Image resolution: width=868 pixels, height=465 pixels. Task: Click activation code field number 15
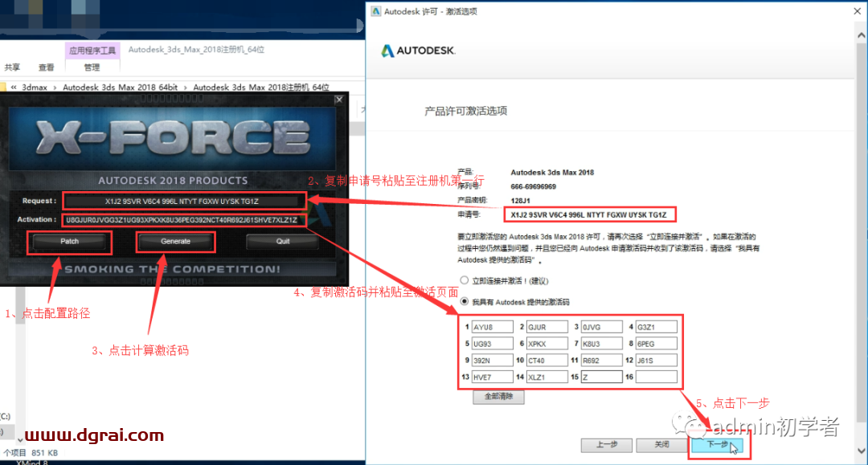point(602,377)
